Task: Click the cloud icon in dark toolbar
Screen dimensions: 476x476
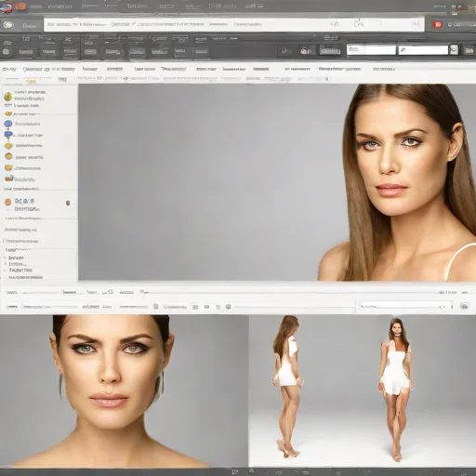Action: (x=306, y=50)
